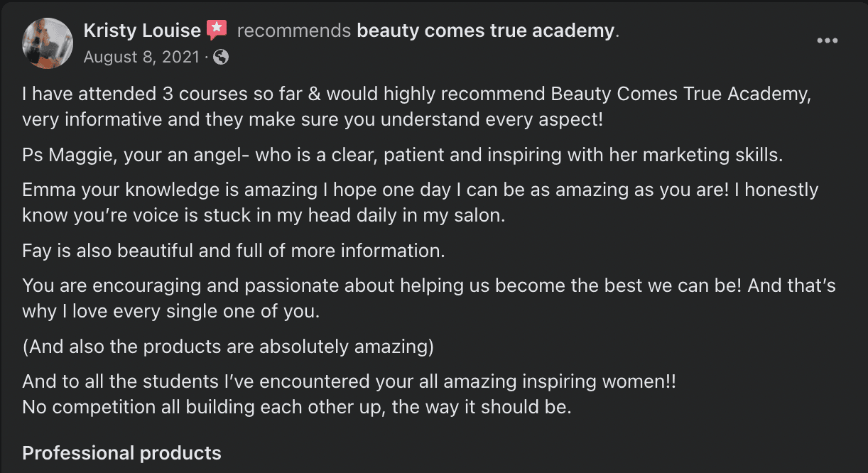This screenshot has width=868, height=473.
Task: Open Kristy Louise's profile picture
Action: coord(48,43)
